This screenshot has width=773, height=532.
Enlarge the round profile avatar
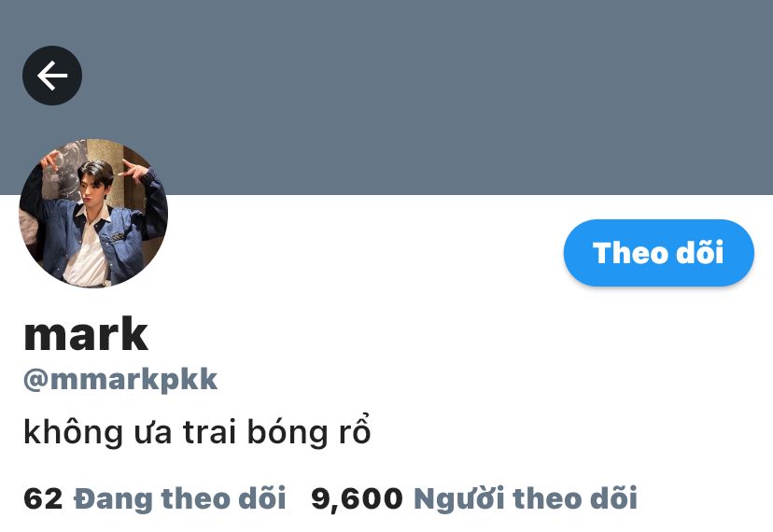point(93,213)
